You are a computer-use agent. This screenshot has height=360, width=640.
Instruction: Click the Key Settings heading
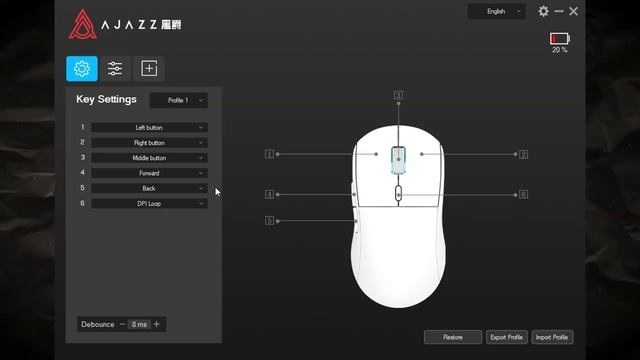click(106, 99)
